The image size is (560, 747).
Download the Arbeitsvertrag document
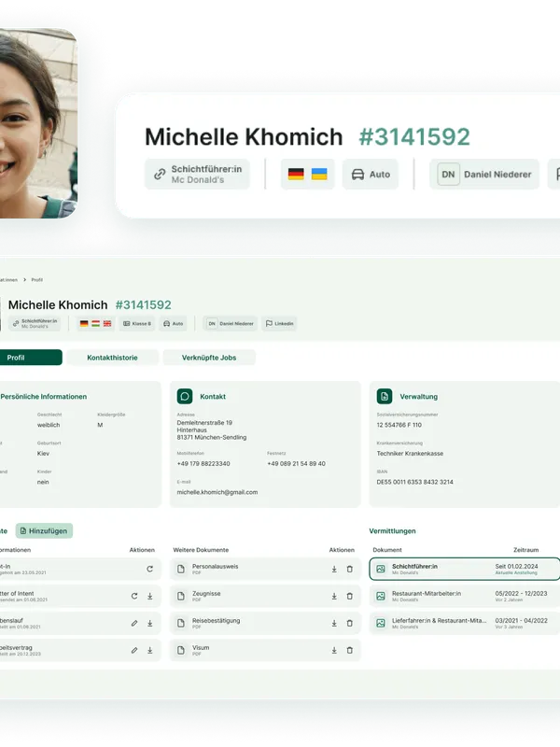coord(149,650)
